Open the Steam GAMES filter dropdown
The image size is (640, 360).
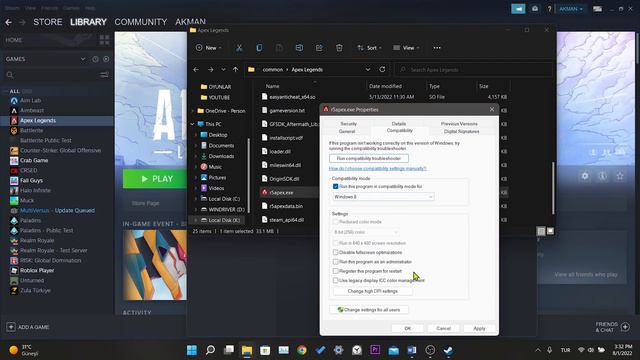coord(83,59)
